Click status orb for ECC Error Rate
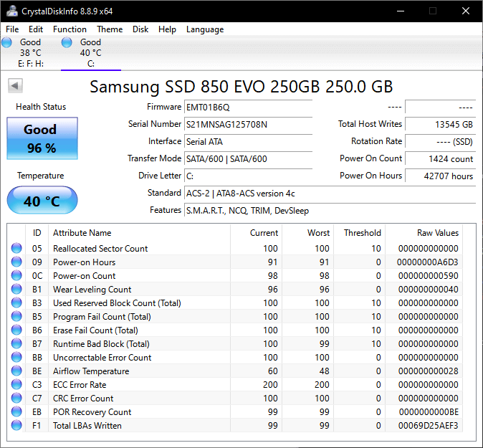 click(16, 384)
